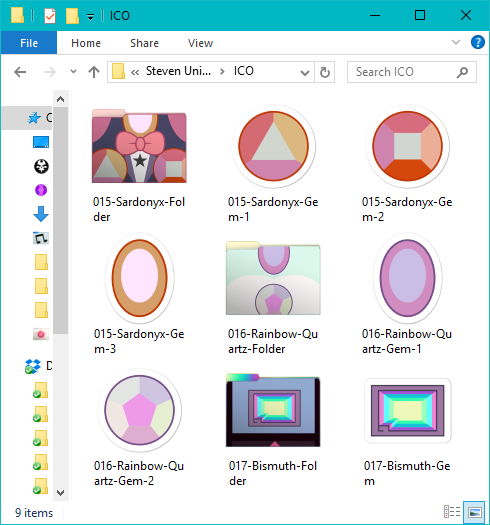Click the properties icon in quick access toolbar
490x525 pixels.
[50, 16]
